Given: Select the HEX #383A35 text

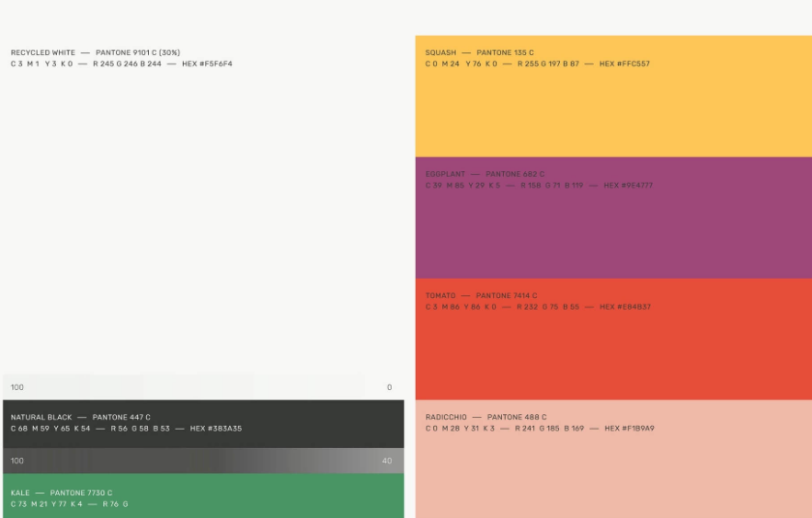Looking at the screenshot, I should tap(216, 429).
